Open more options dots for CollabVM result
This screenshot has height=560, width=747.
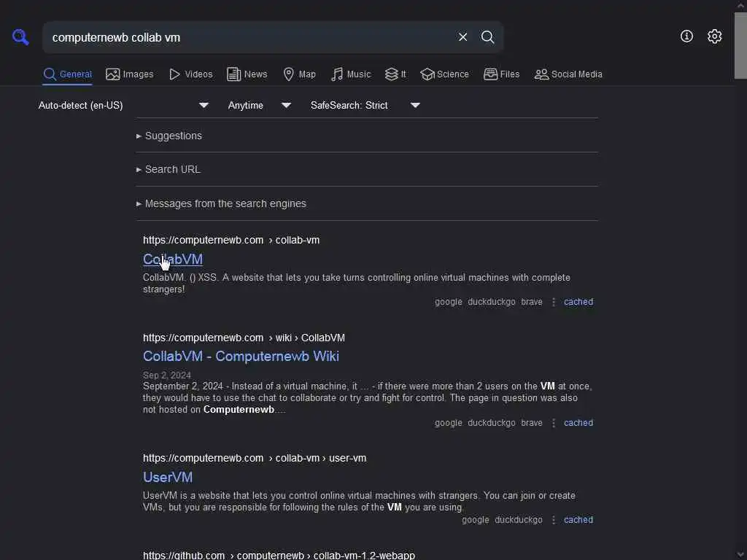[554, 303]
